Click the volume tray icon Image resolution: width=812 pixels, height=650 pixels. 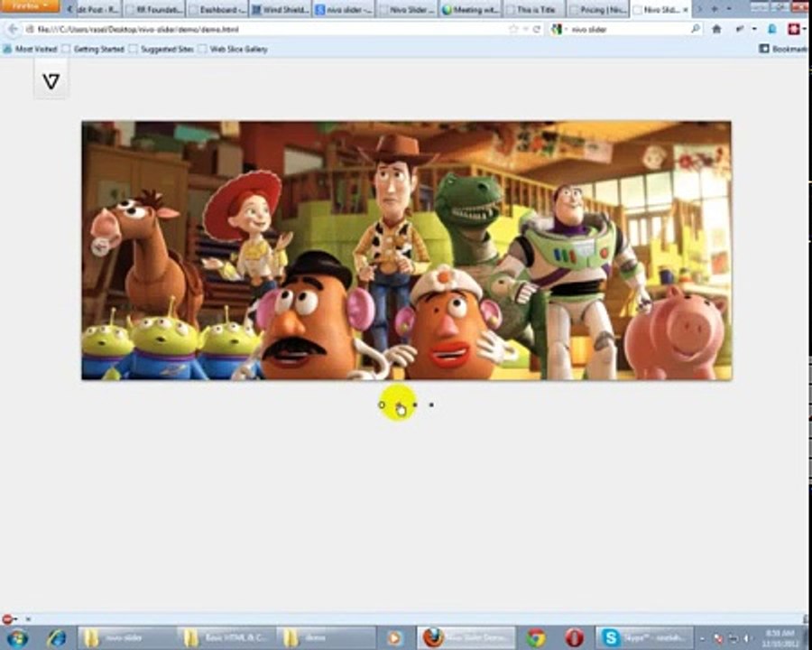click(x=746, y=638)
